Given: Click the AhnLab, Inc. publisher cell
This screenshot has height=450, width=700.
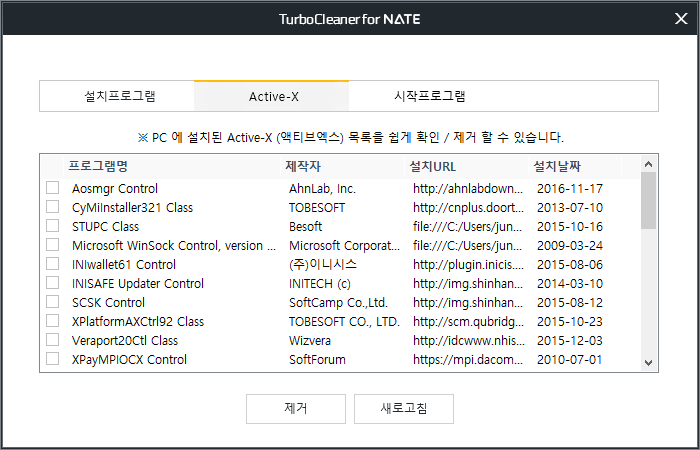Looking at the screenshot, I should [x=322, y=189].
